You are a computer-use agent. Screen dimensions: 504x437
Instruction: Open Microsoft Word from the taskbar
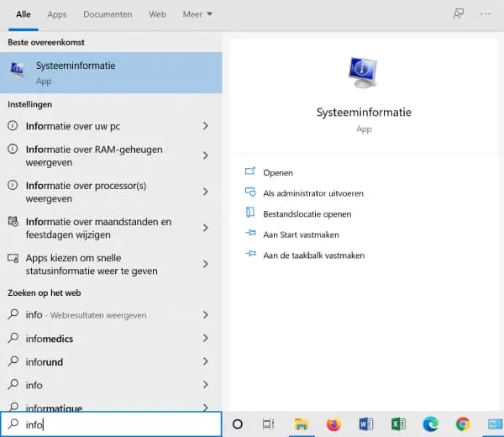point(366,424)
